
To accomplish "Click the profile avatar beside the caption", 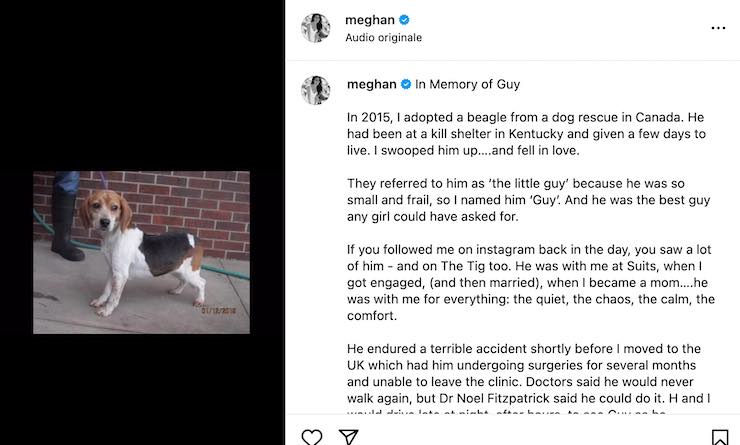I will (x=316, y=90).
